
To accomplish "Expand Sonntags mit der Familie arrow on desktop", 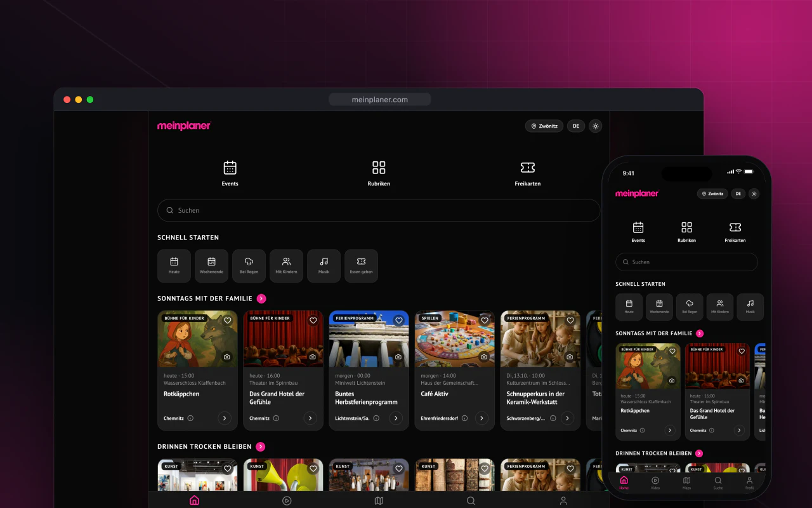I will 261,298.
